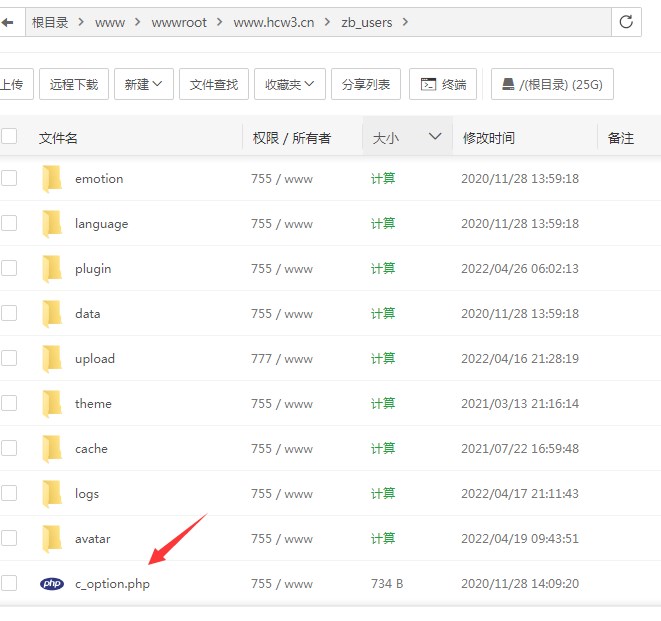Image resolution: width=661 pixels, height=621 pixels.
Task: Open the c_option.php file name
Action: 113,584
